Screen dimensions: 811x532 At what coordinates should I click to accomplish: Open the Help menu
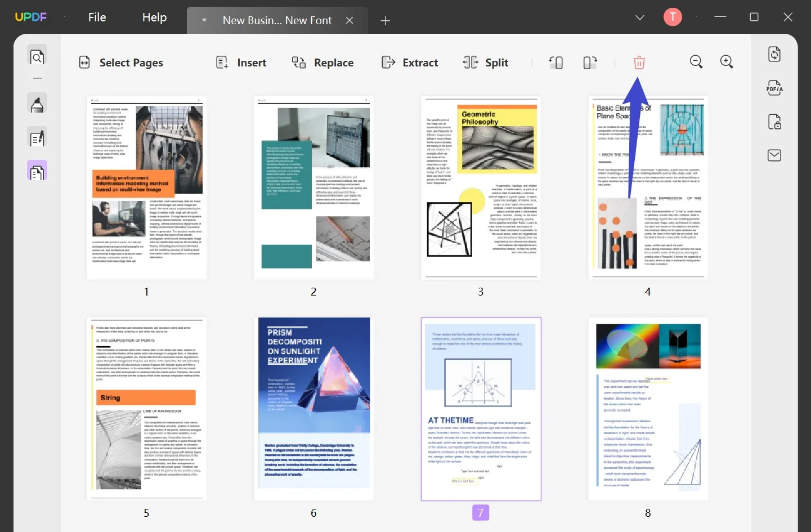click(154, 17)
